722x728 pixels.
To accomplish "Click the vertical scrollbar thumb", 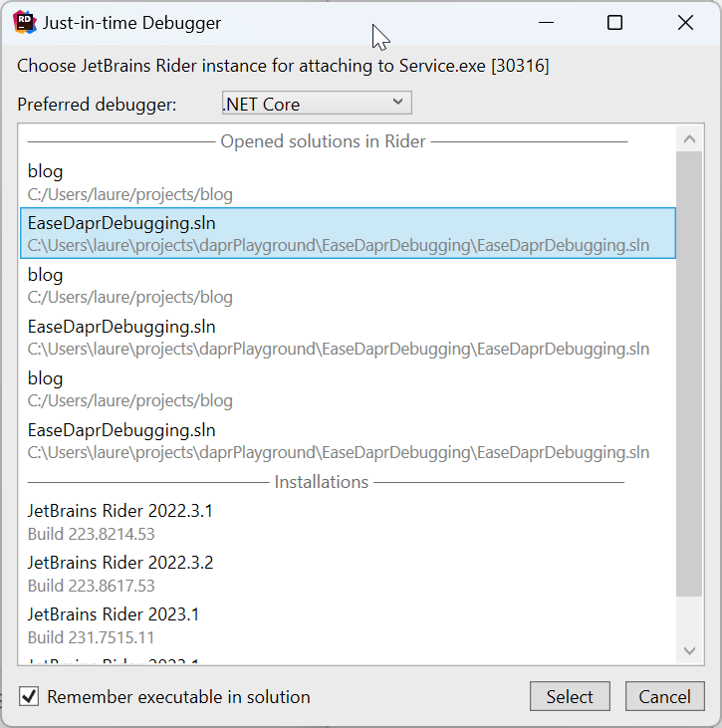I will click(x=689, y=373).
